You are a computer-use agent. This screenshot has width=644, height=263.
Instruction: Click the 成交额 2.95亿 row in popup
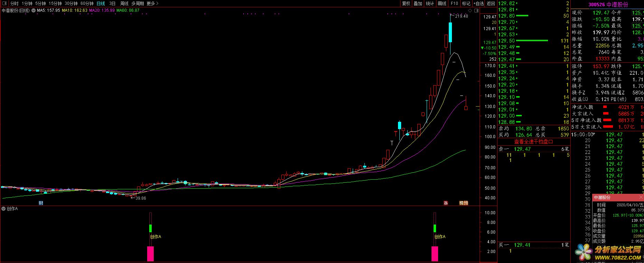pyautogui.click(x=618, y=241)
